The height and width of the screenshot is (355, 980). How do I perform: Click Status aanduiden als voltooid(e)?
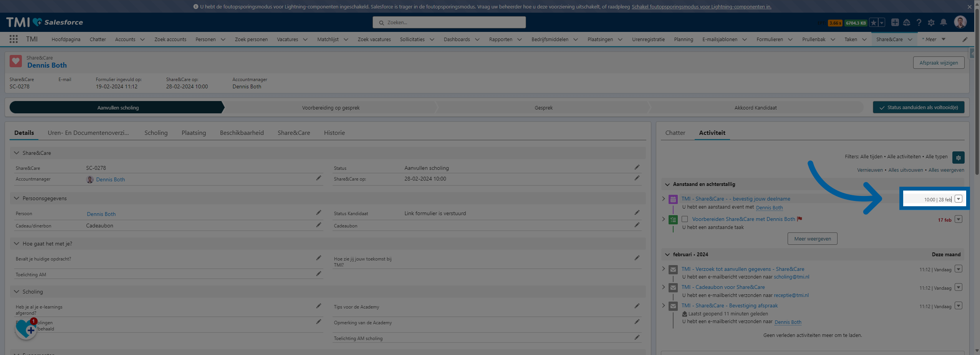919,107
